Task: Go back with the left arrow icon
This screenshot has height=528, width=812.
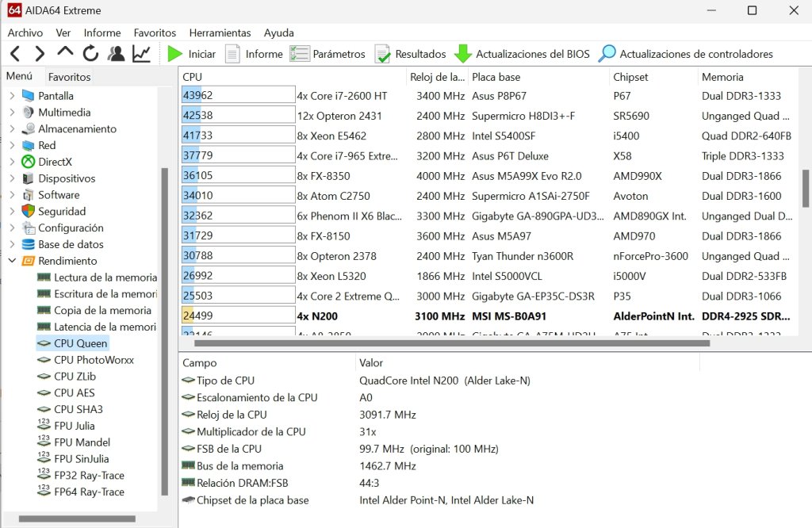Action: (16, 53)
